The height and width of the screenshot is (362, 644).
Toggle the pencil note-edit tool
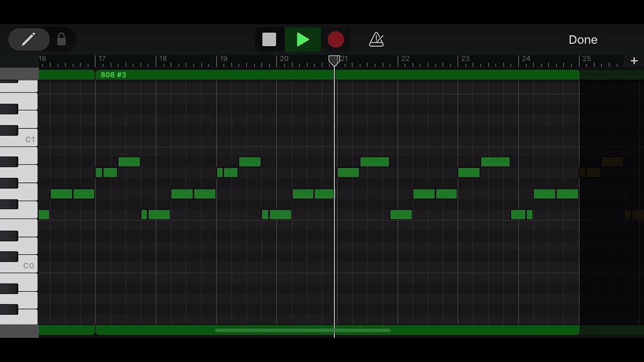click(29, 39)
